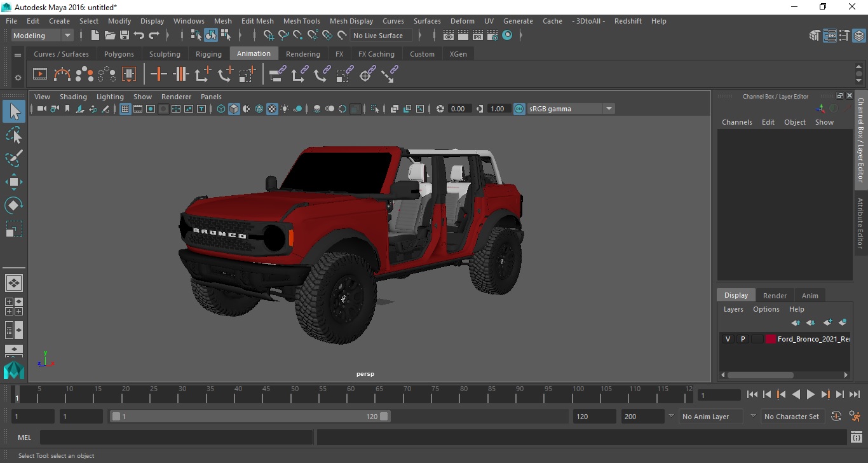Image resolution: width=868 pixels, height=463 pixels.
Task: Switch to the Polygons shelf tab
Action: pyautogui.click(x=119, y=54)
